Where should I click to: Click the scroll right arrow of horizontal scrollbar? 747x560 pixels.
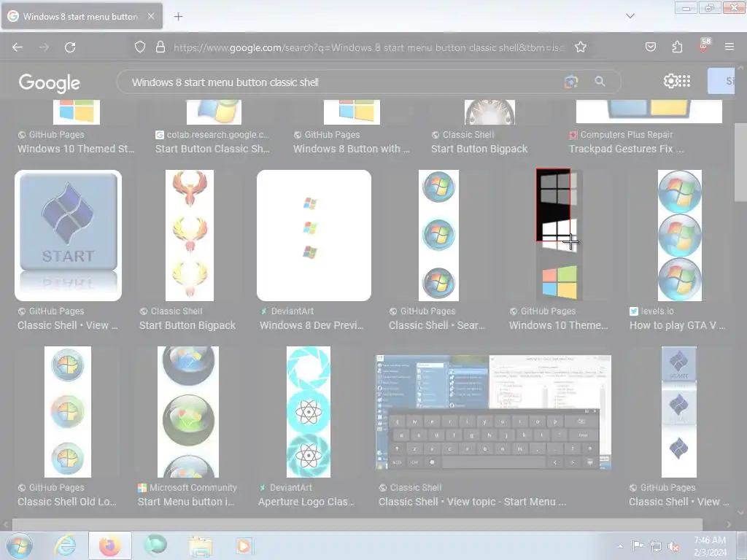coord(729,525)
